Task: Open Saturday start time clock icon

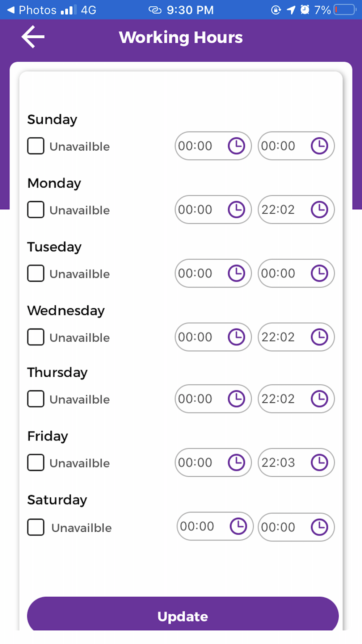Action: point(238,526)
